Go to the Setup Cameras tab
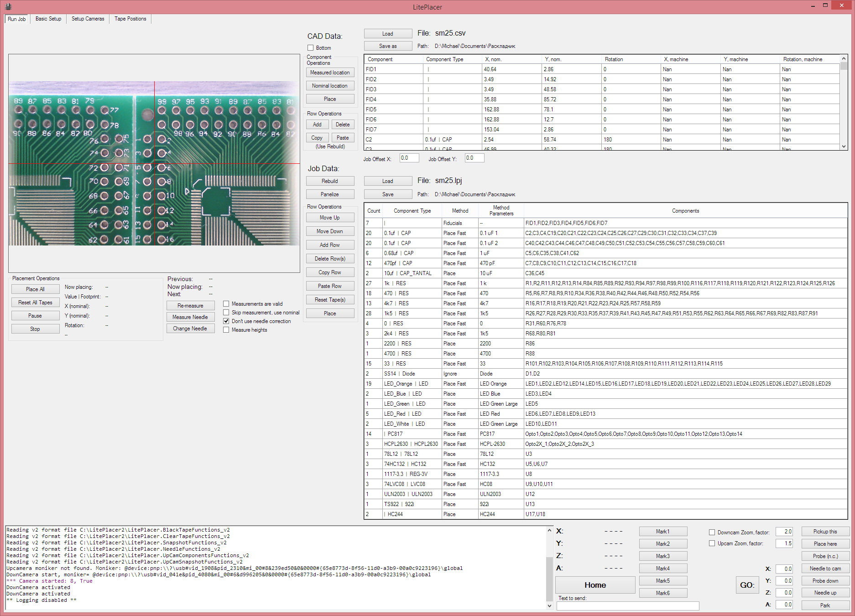The width and height of the screenshot is (855, 616). [88, 19]
